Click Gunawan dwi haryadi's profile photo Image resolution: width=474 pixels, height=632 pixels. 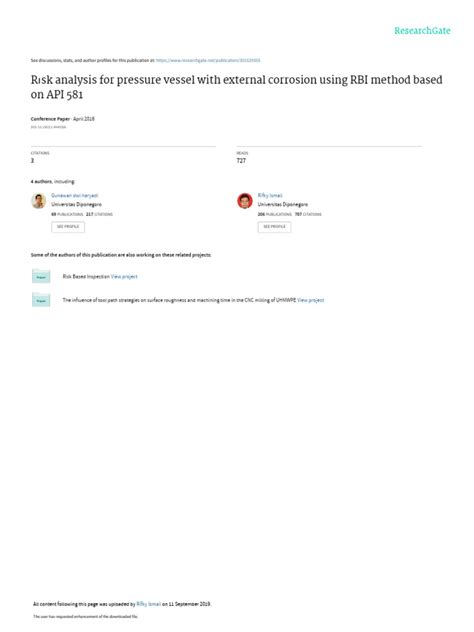[39, 201]
